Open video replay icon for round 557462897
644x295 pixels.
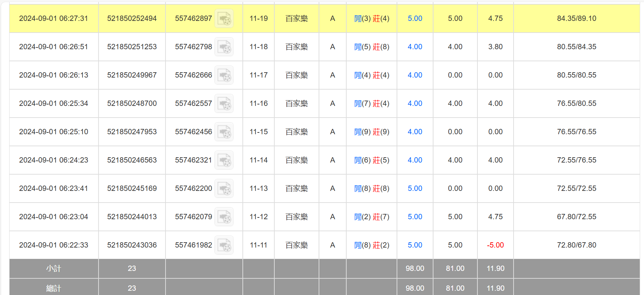point(224,18)
